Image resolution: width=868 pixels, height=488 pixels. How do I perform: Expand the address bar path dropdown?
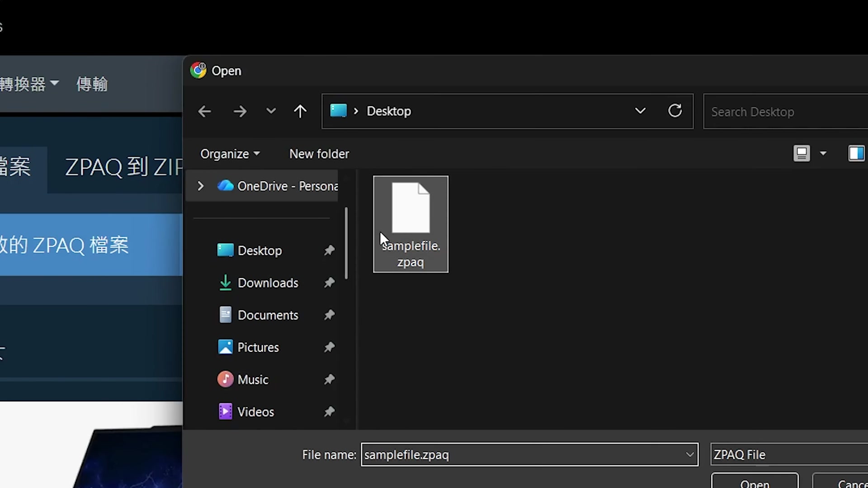point(640,111)
